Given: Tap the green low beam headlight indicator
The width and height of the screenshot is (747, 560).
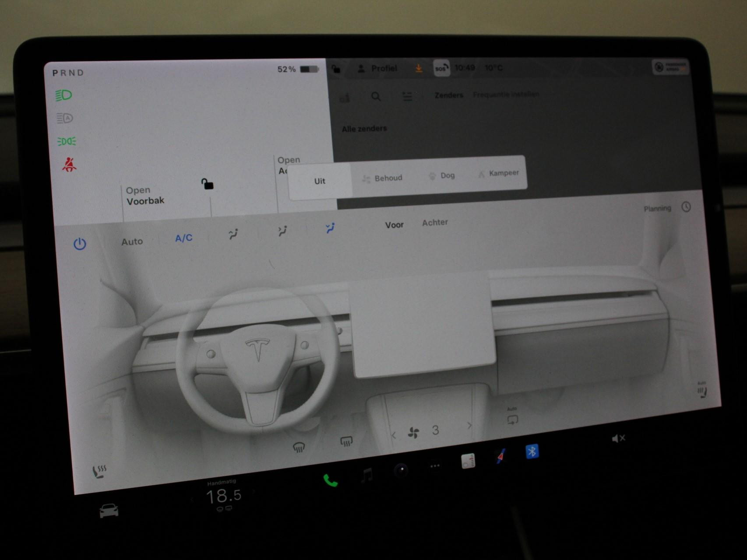Looking at the screenshot, I should point(63,95).
